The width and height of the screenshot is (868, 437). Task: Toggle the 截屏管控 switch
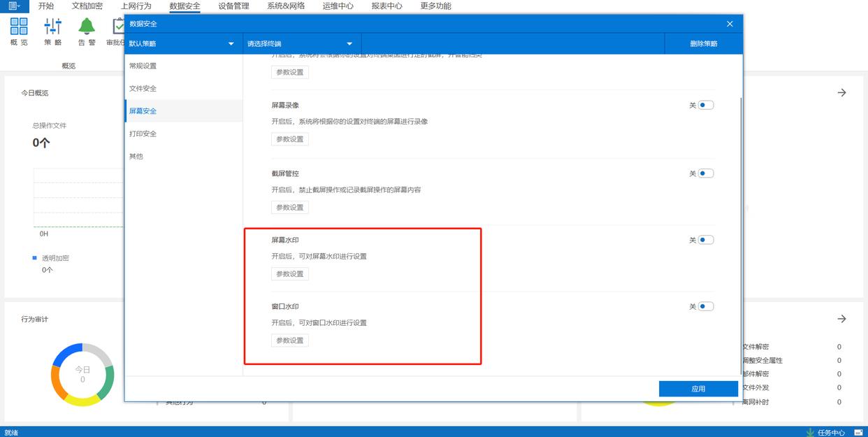(706, 173)
